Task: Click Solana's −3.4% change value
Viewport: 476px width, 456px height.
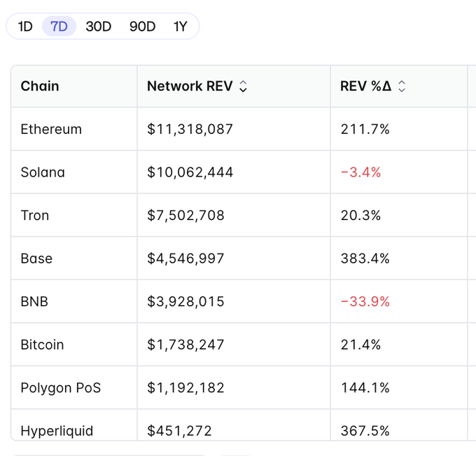Action: [x=360, y=172]
